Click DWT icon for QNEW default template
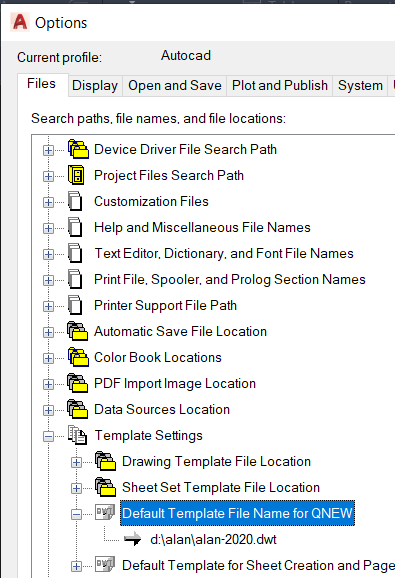The width and height of the screenshot is (395, 578). coord(105,512)
